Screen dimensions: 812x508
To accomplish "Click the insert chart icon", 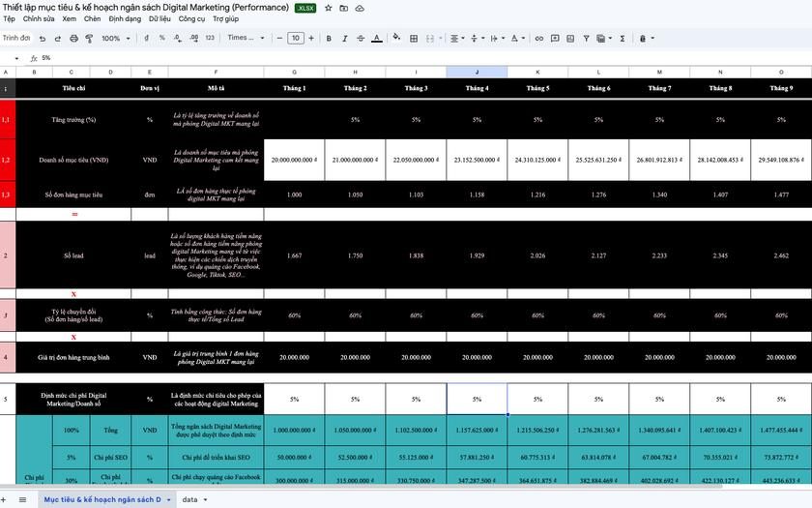I will tap(570, 39).
